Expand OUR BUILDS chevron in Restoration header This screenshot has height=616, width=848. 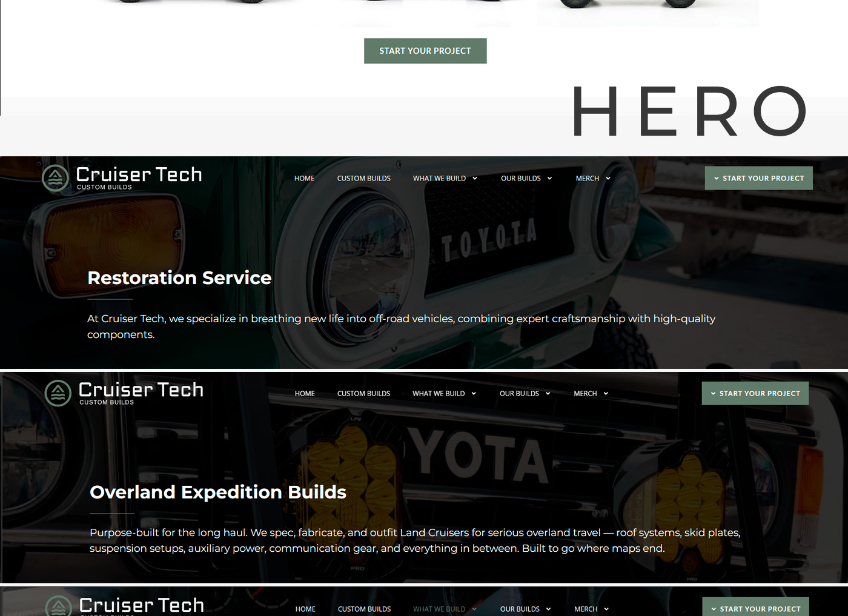pos(549,178)
